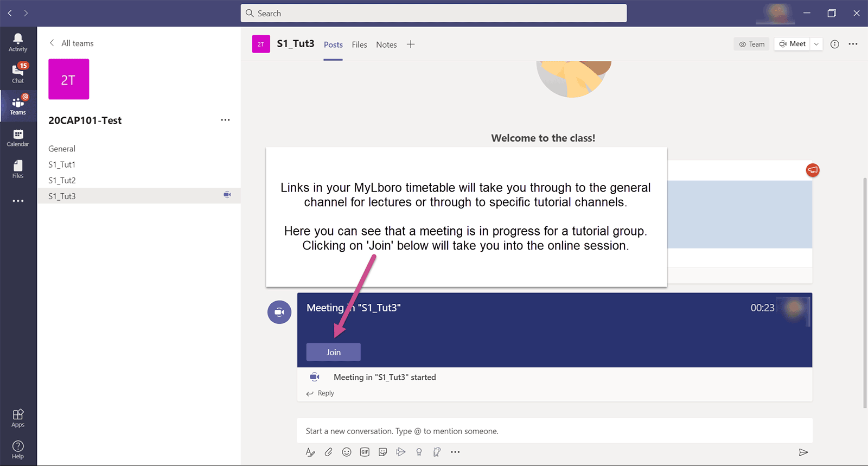The height and width of the screenshot is (466, 868).
Task: Open the Calendar view
Action: point(18,138)
